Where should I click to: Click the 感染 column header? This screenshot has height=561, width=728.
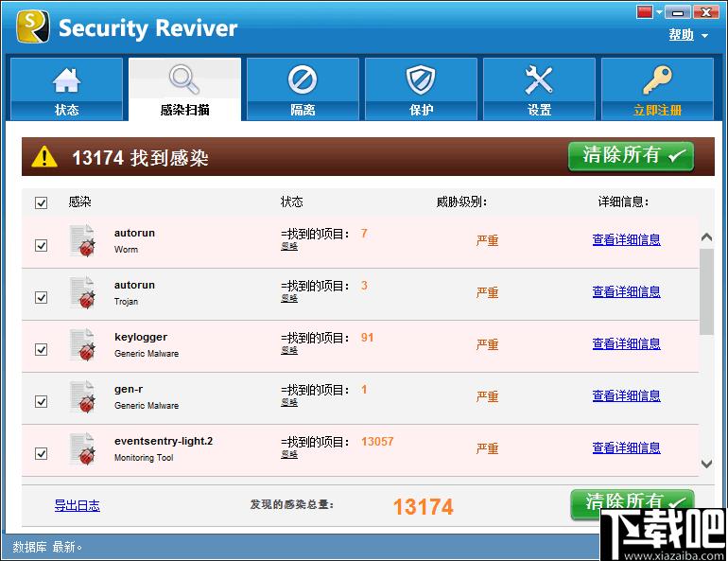(x=79, y=202)
